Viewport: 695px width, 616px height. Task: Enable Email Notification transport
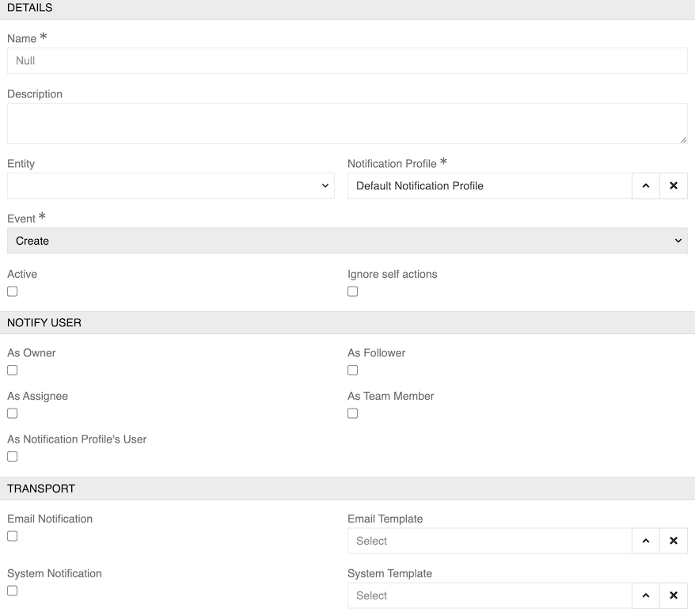click(x=13, y=536)
